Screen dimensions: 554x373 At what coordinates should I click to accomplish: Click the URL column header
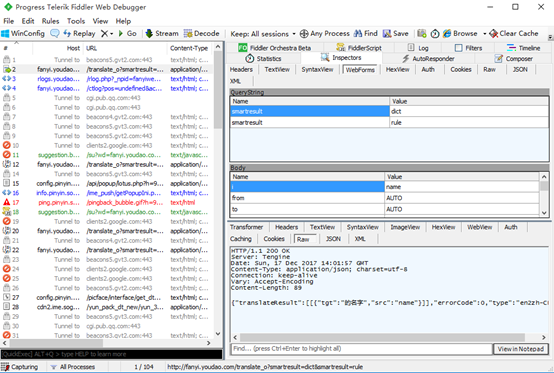coord(125,48)
